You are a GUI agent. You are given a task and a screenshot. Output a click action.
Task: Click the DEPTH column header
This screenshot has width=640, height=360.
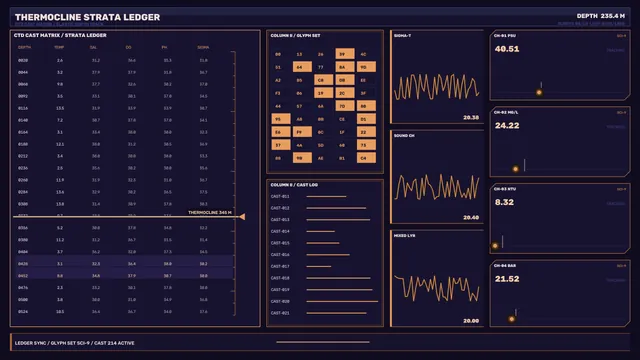[24, 47]
